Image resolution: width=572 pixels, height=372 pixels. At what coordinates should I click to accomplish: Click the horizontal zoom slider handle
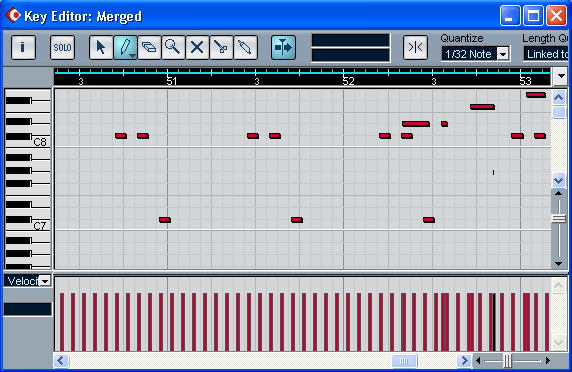507,361
